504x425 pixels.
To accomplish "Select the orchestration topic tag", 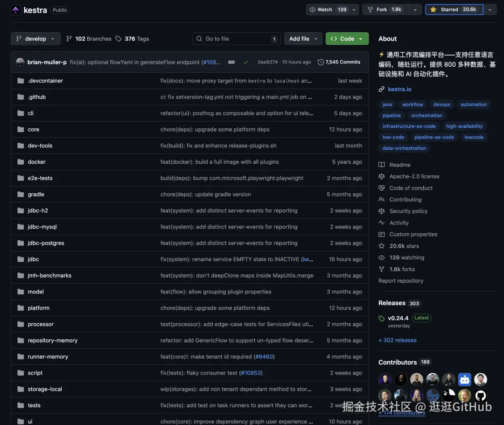I will pyautogui.click(x=427, y=115).
